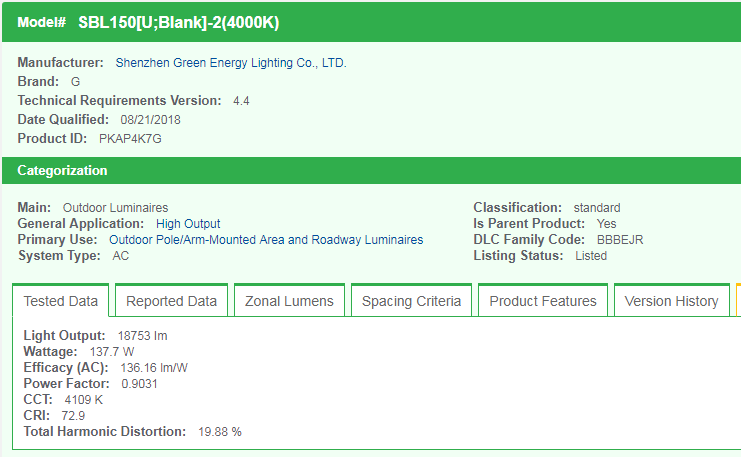Follow the Outdoor Pole/Arm-Mounted Area primary use link
This screenshot has width=741, height=457.
click(266, 240)
